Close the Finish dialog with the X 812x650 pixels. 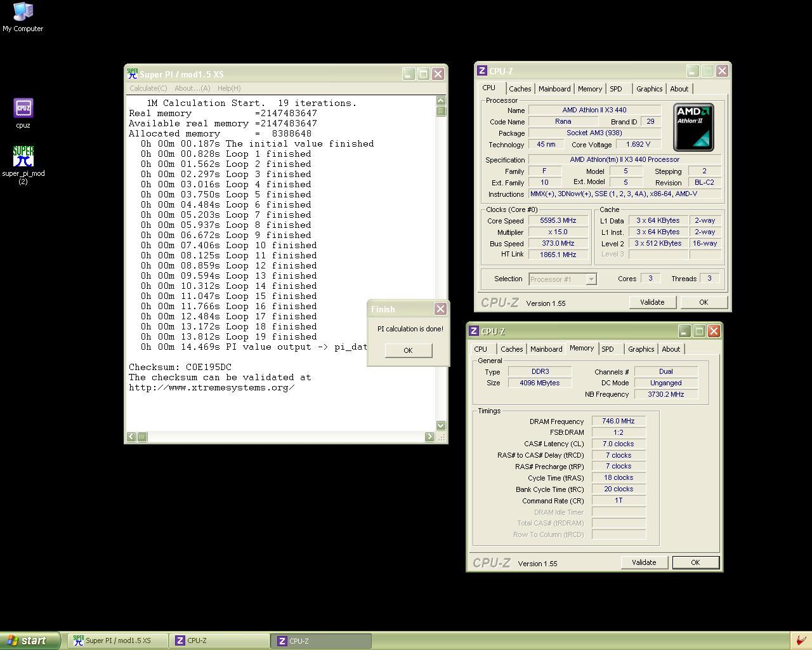[440, 309]
